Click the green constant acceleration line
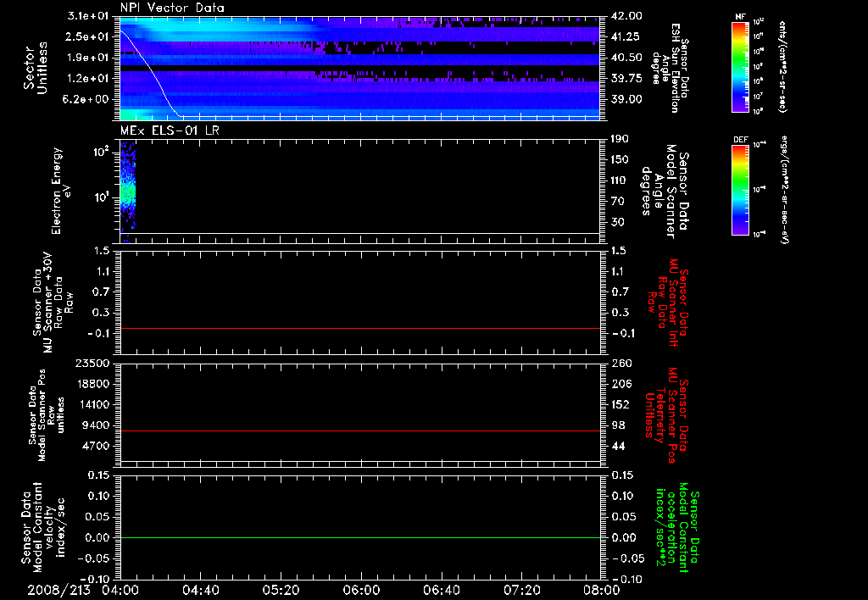868x600 pixels. (359, 537)
